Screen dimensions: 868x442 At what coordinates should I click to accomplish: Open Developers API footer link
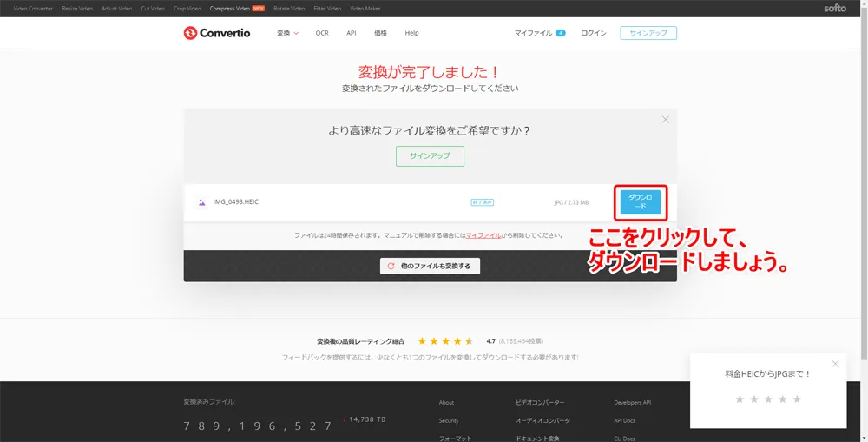[632, 403]
